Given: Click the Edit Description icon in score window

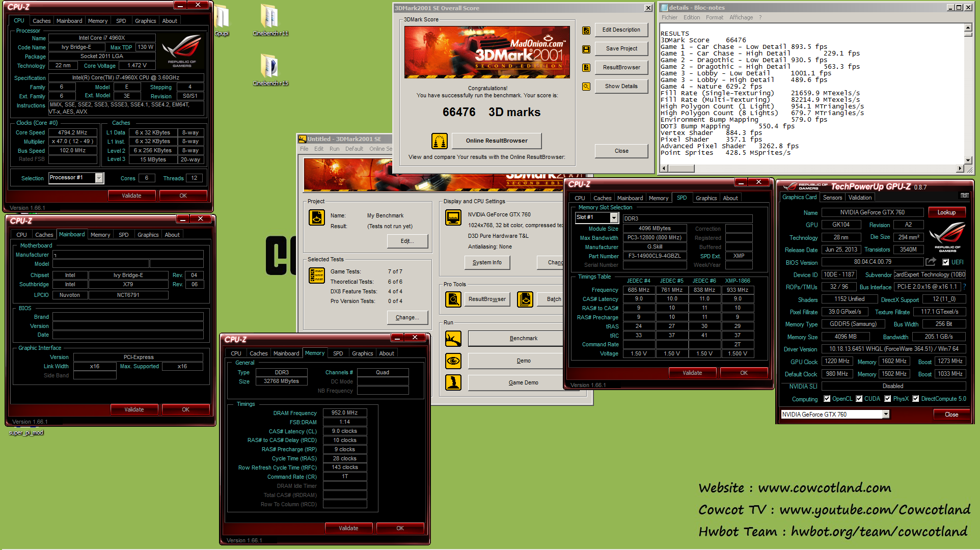Looking at the screenshot, I should click(586, 31).
